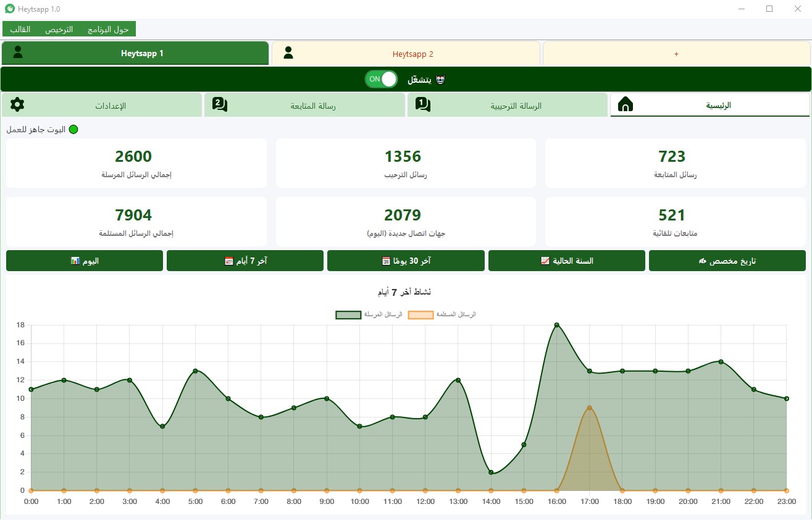Switch to رسالة المتابعة tab label
This screenshot has width=812, height=520.
(313, 106)
